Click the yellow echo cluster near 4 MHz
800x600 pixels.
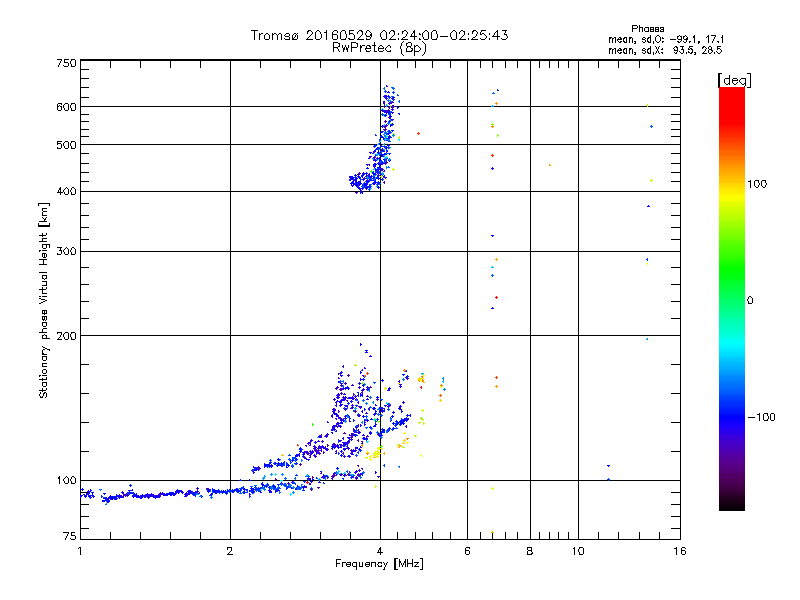tap(374, 453)
